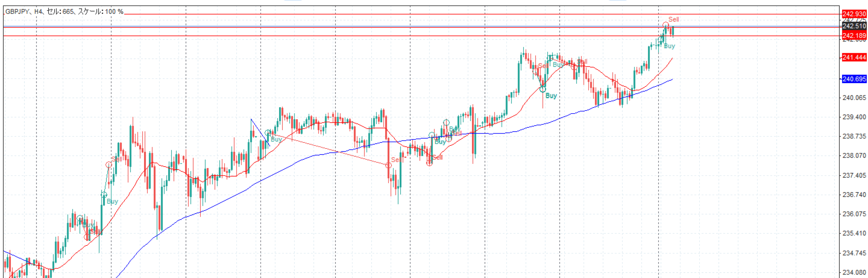Click the 234.080 price axis label
868x278 pixels.
854,272
